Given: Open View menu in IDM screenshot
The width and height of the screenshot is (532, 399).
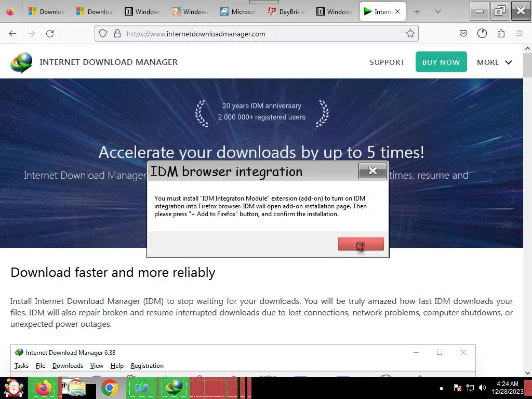Looking at the screenshot, I should (x=97, y=366).
